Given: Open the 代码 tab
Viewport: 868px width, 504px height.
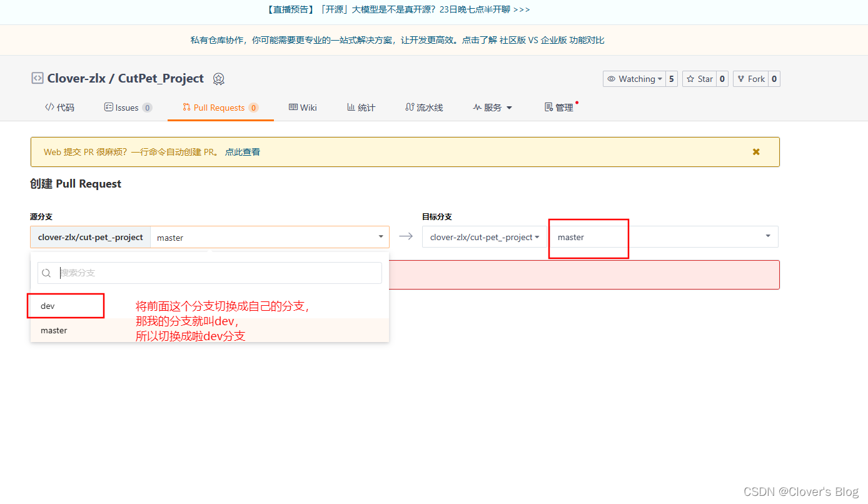Looking at the screenshot, I should pyautogui.click(x=59, y=108).
